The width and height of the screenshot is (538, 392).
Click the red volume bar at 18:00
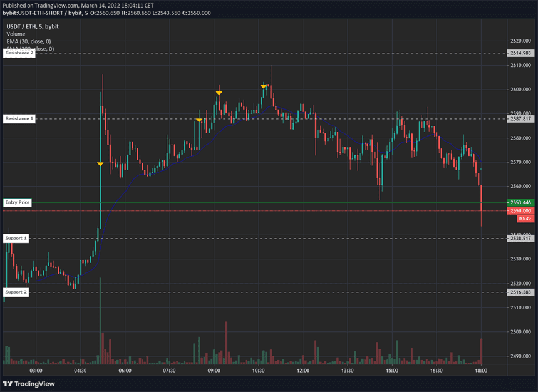[482, 351]
